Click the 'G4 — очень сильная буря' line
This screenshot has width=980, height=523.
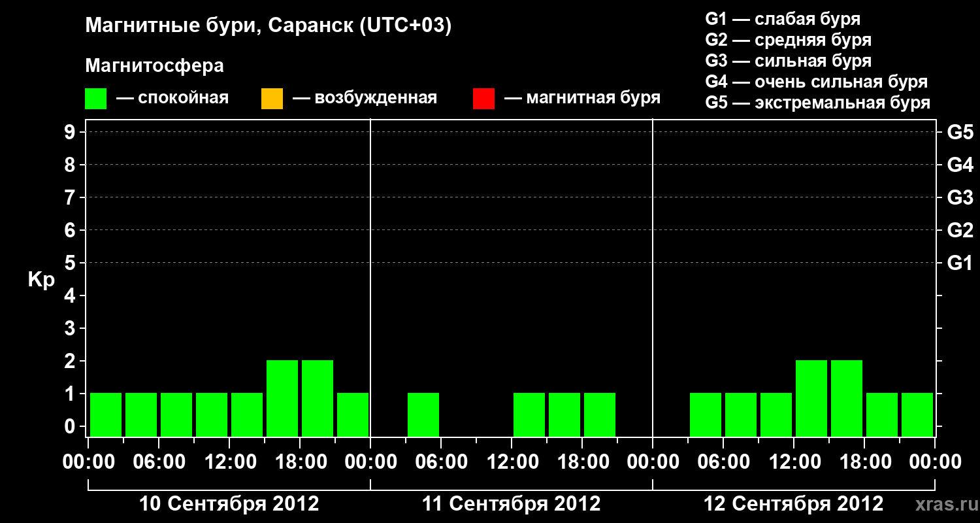coord(817,82)
